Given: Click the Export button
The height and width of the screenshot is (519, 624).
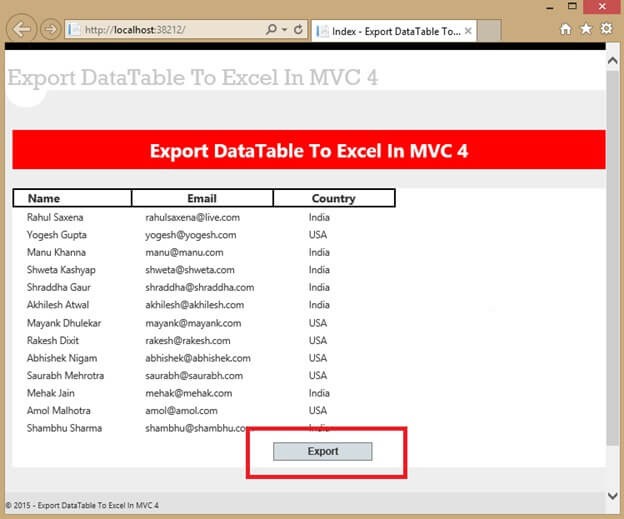Looking at the screenshot, I should 323,451.
